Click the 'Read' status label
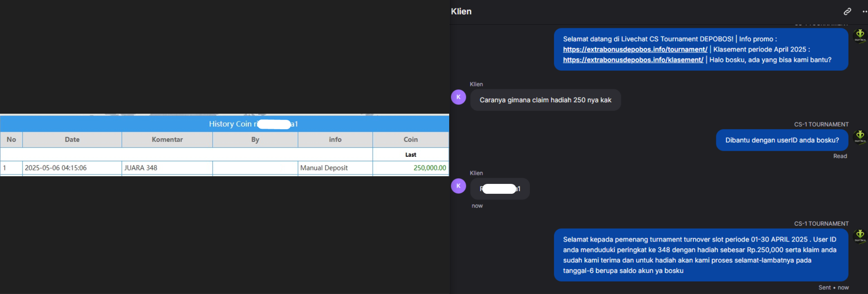This screenshot has height=294, width=868. coord(840,156)
